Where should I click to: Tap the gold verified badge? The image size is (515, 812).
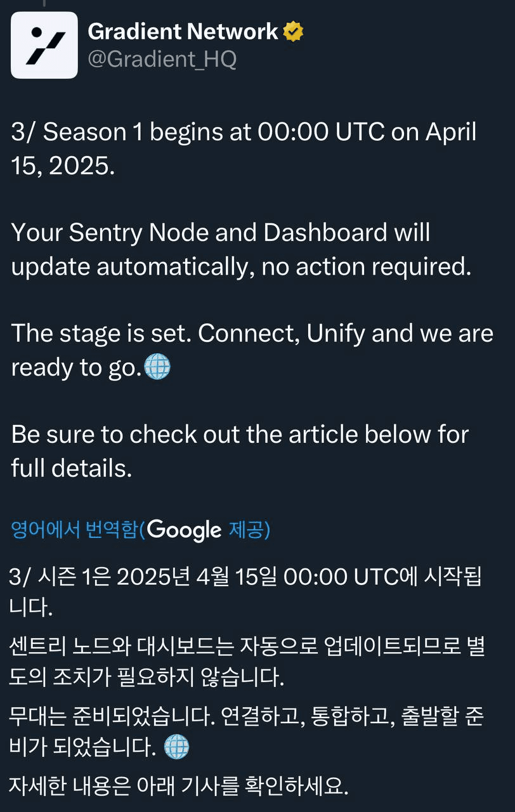point(293,31)
